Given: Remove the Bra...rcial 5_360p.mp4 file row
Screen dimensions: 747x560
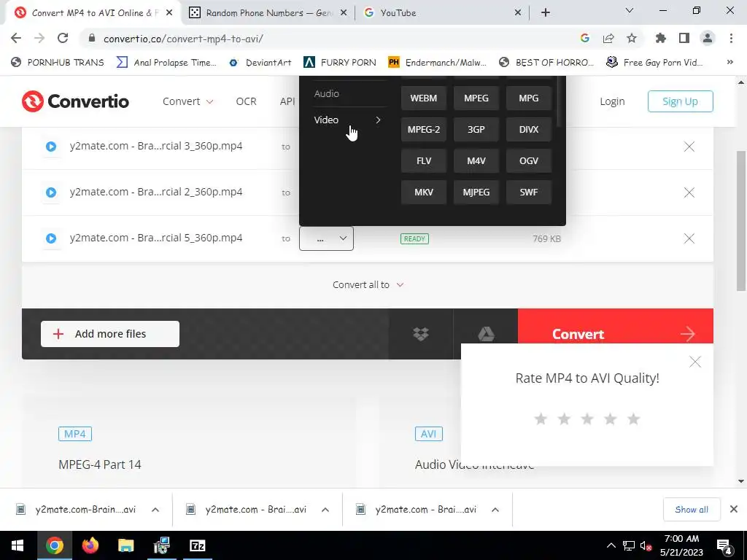Looking at the screenshot, I should click(x=689, y=238).
